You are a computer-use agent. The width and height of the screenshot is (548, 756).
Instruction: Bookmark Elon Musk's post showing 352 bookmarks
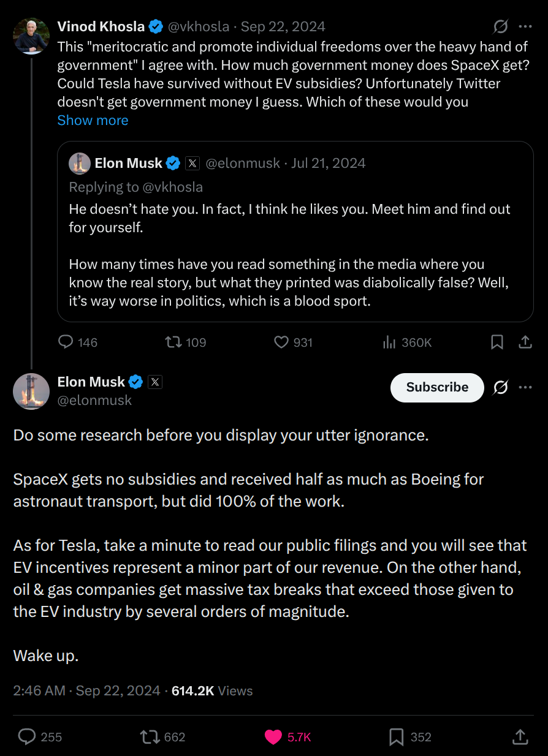coord(410,736)
